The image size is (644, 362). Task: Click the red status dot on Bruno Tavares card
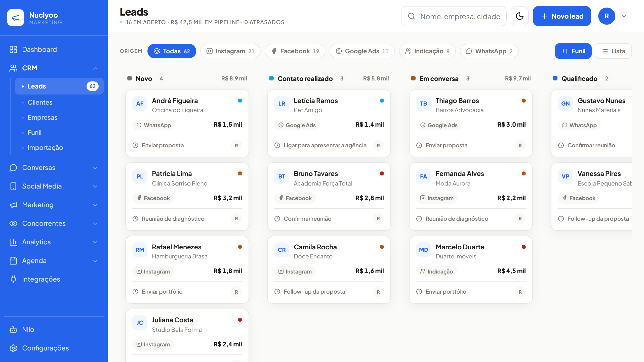point(382,173)
